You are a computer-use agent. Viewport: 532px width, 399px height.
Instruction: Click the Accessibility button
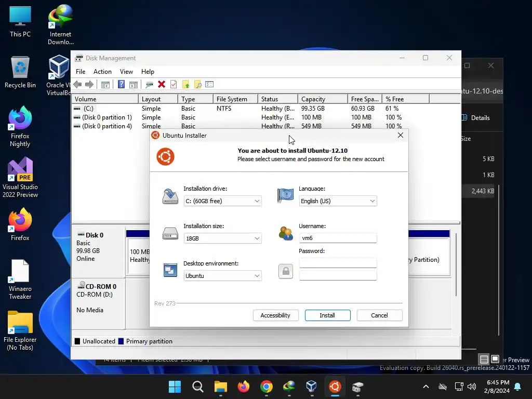(x=275, y=315)
